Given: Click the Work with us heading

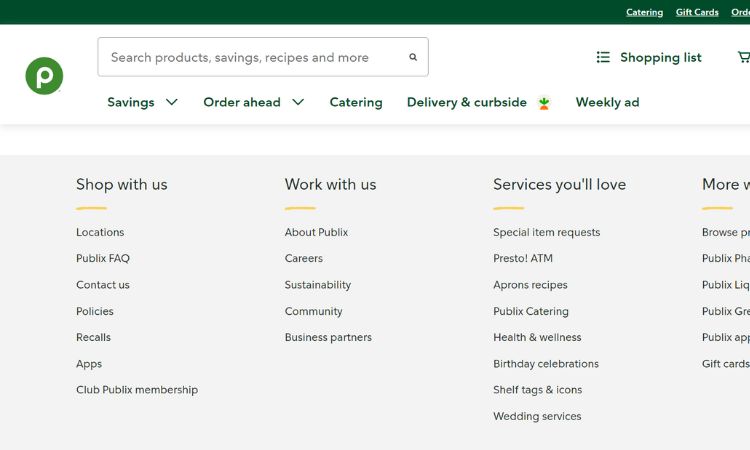Looking at the screenshot, I should point(331,185).
